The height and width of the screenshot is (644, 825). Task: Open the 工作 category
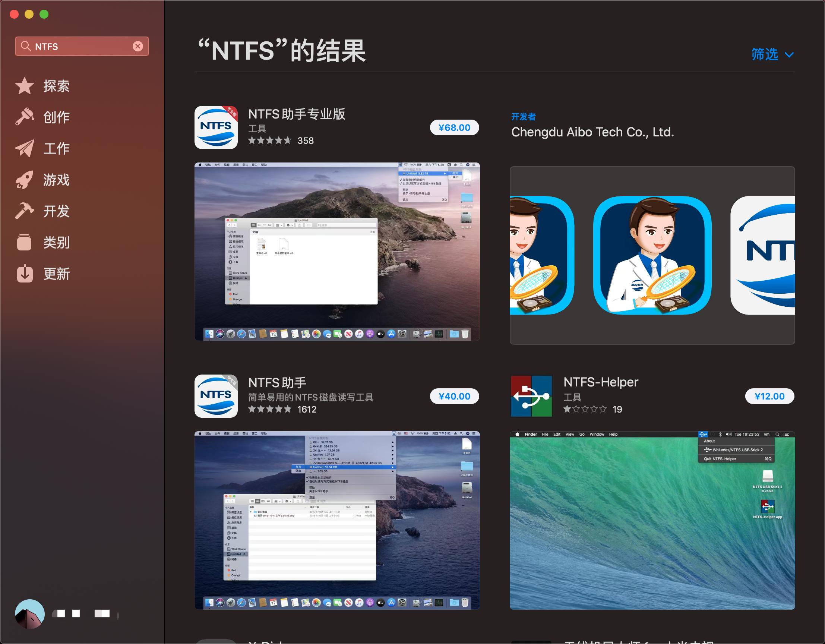56,149
